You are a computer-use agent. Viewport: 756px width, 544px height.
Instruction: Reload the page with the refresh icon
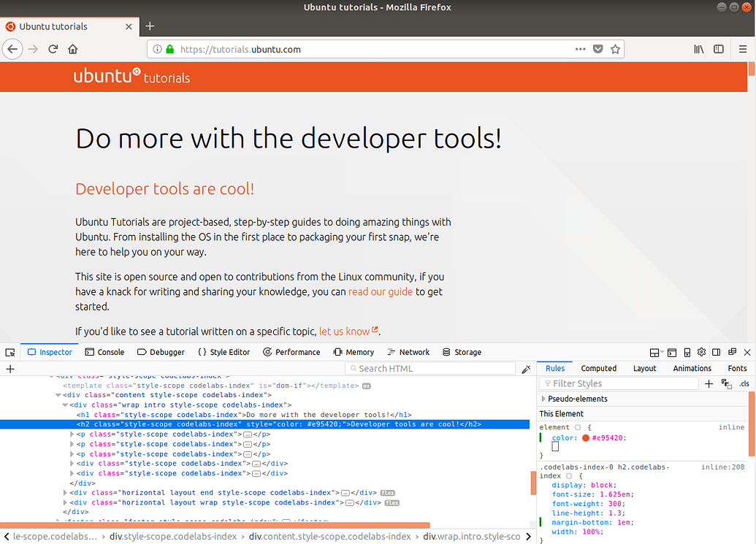click(53, 49)
